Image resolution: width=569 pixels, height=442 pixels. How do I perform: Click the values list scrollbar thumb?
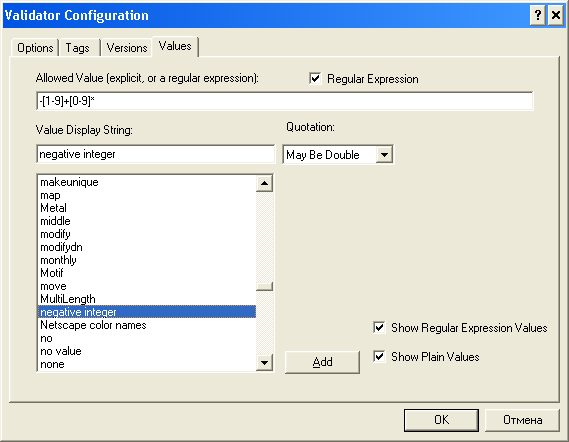pyautogui.click(x=264, y=286)
